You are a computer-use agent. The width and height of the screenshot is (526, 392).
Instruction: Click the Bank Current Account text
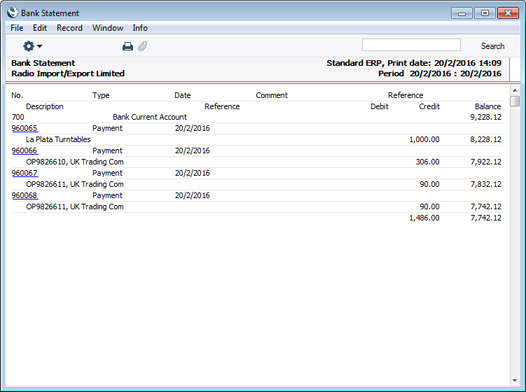pyautogui.click(x=150, y=117)
